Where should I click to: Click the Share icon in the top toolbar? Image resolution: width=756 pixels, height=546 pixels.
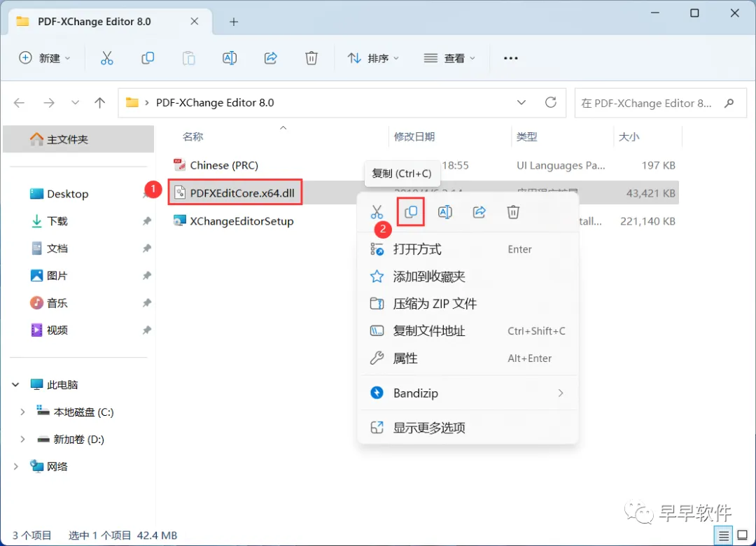pyautogui.click(x=270, y=58)
